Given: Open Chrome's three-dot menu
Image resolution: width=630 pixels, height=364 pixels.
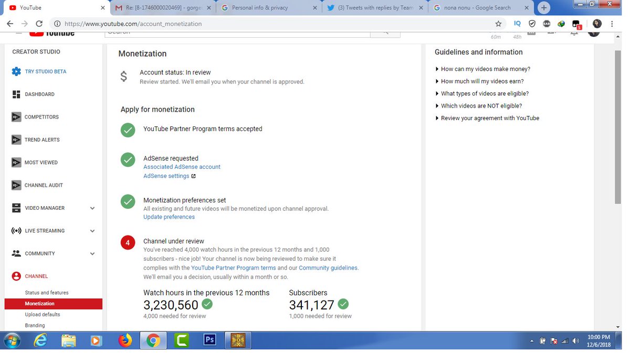Looking at the screenshot, I should pyautogui.click(x=613, y=24).
